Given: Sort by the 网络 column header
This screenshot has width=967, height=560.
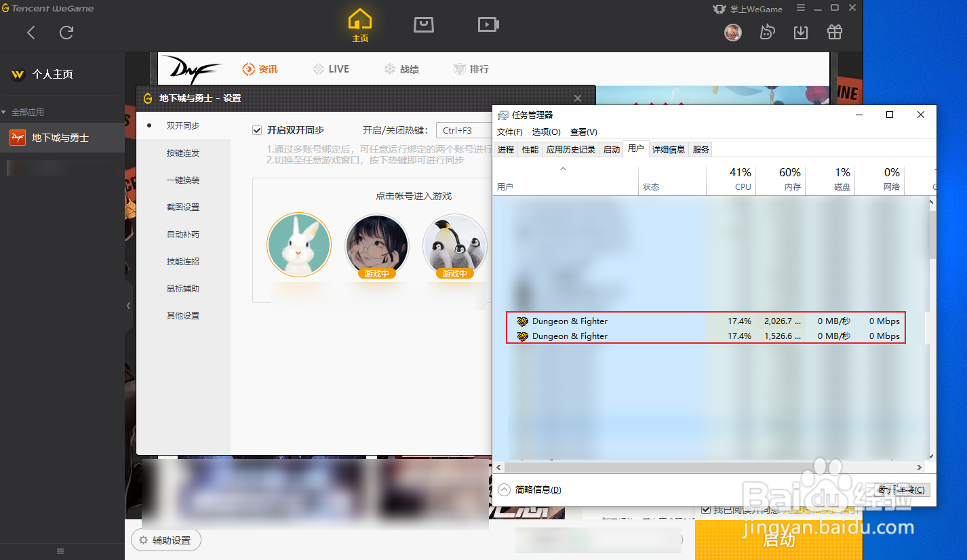Looking at the screenshot, I should (880, 180).
